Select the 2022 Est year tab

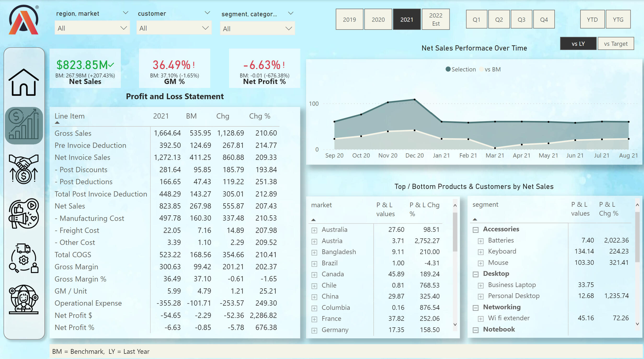click(435, 20)
